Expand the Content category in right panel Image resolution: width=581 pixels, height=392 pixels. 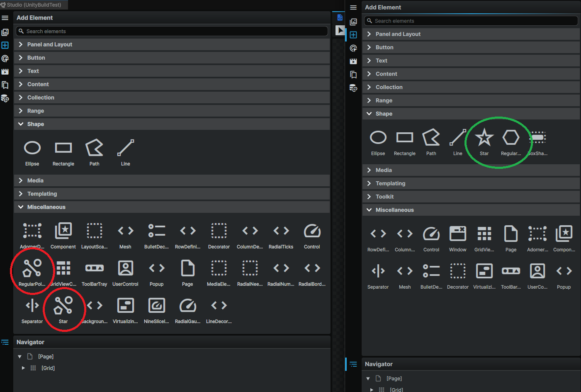click(x=471, y=74)
